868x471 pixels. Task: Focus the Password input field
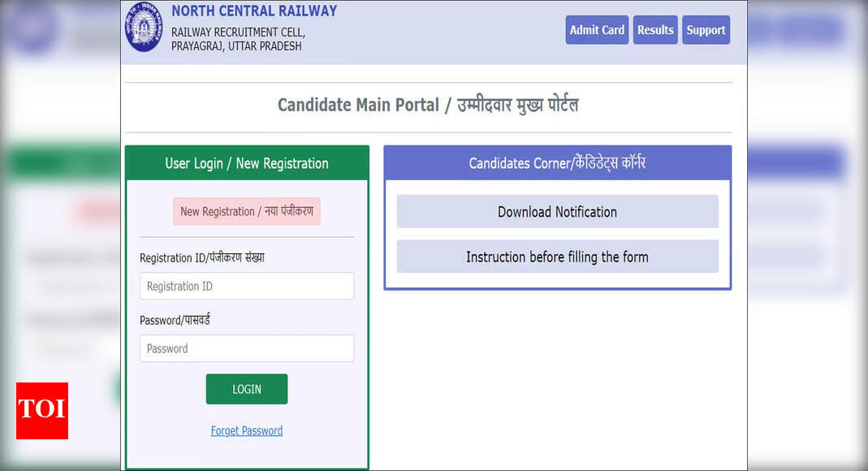tap(247, 348)
